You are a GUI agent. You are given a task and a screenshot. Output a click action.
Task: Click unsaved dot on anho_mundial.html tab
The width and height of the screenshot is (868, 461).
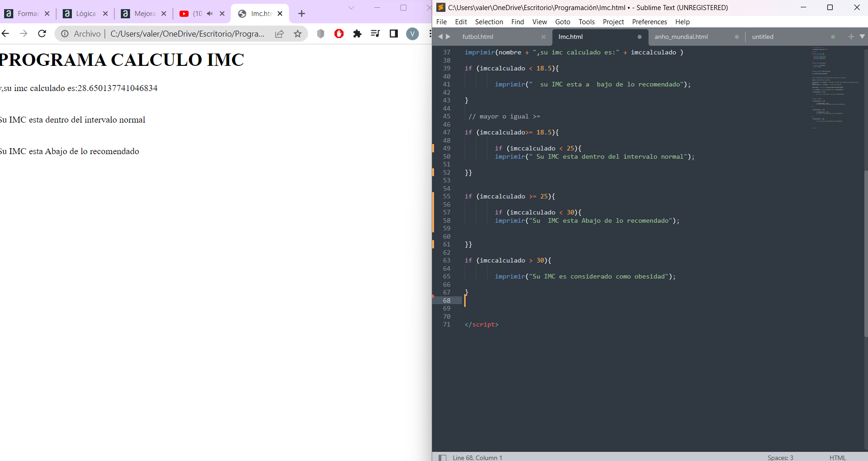(x=737, y=37)
